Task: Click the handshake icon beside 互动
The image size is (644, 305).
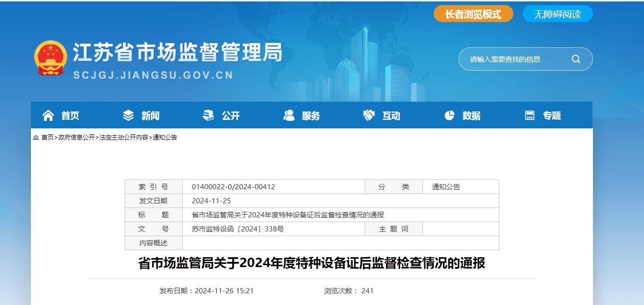Action: coord(369,115)
